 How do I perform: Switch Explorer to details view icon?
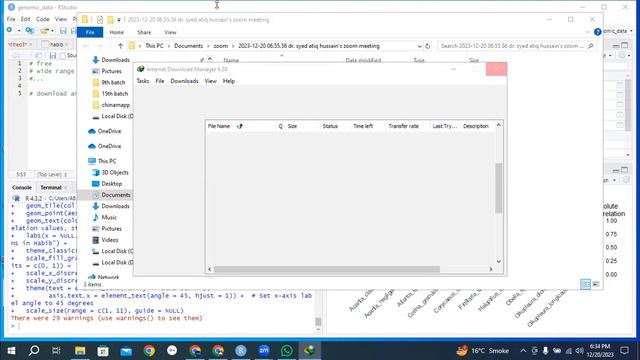point(585,284)
